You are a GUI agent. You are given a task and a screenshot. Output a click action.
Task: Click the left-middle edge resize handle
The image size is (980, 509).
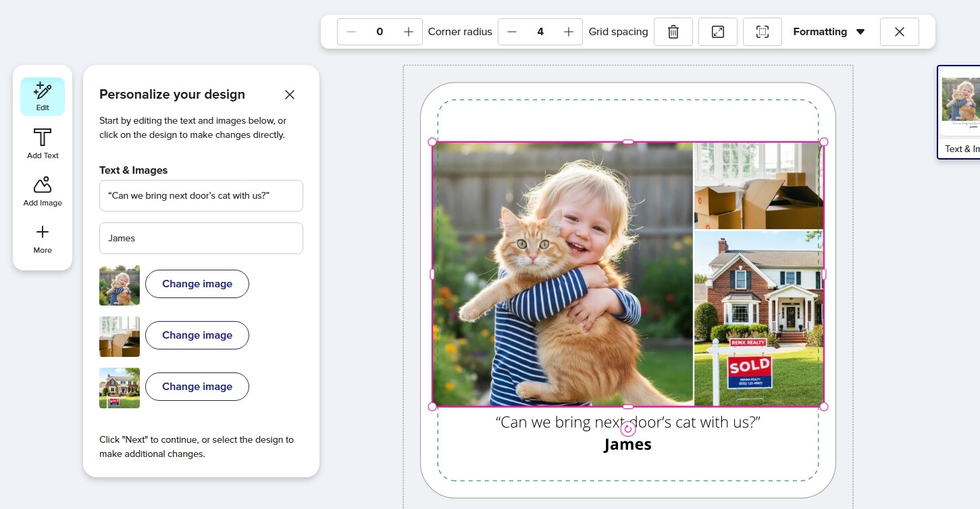click(x=432, y=274)
